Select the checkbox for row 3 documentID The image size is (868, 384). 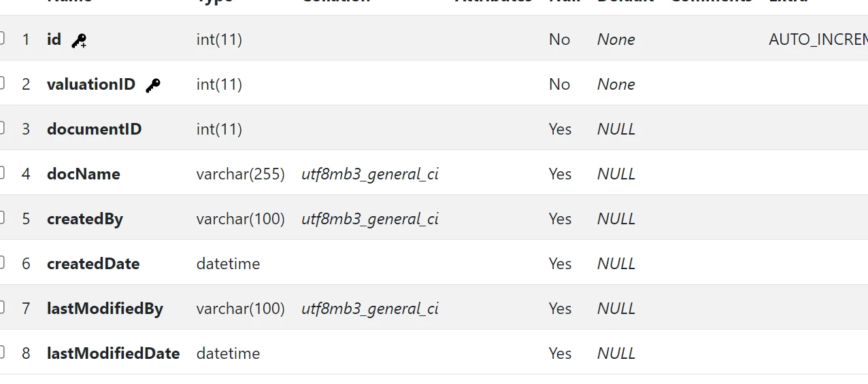coord(1,128)
